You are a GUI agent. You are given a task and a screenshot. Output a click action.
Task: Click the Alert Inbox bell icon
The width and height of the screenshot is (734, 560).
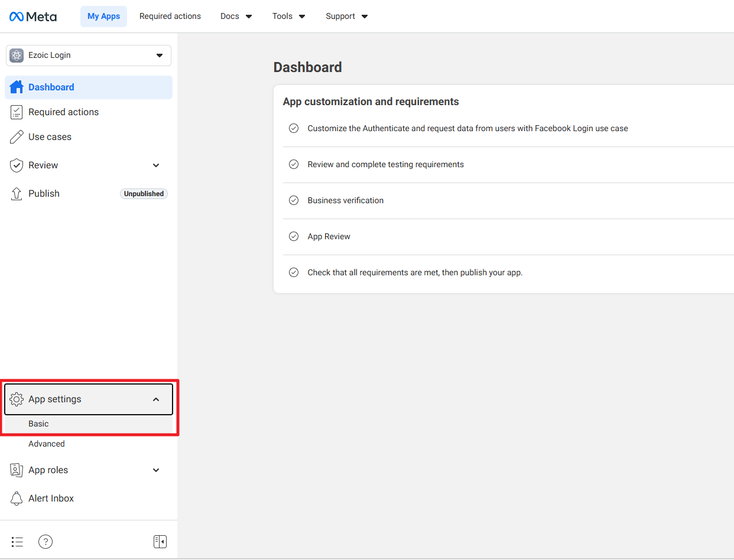17,499
